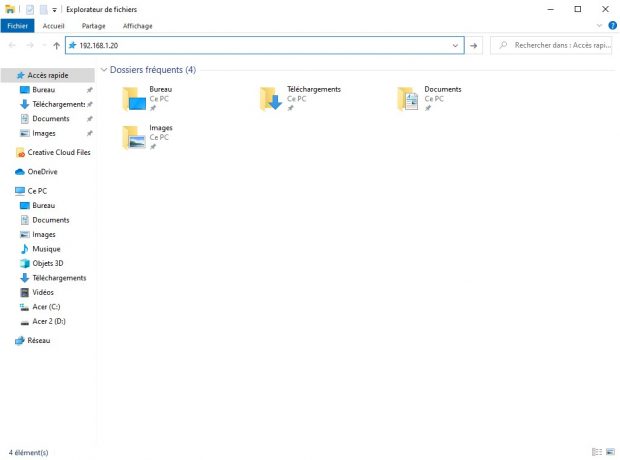Click the search box Rechercher dans Accès rapide

pos(551,45)
